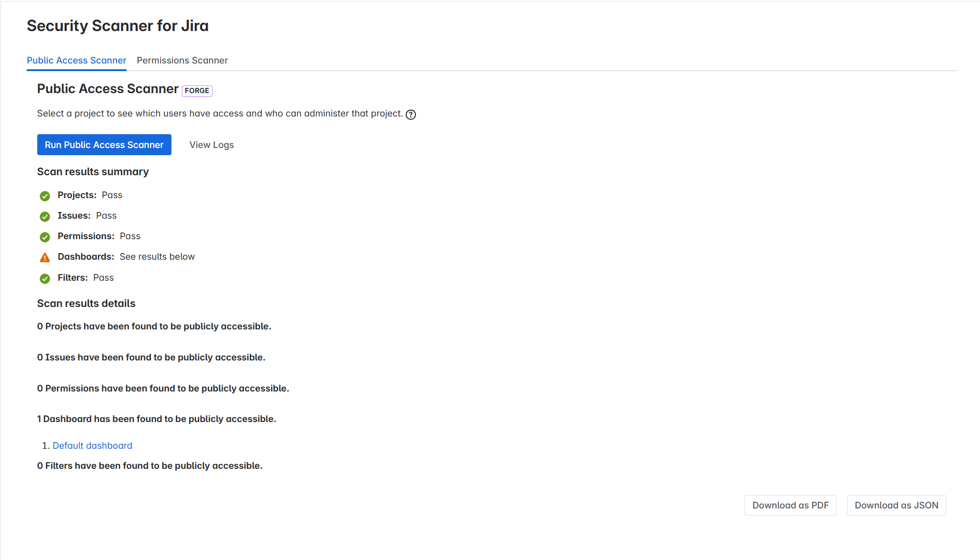Screen dimensions: 980x560
Task: Download the results as JSON
Action: pyautogui.click(x=896, y=505)
